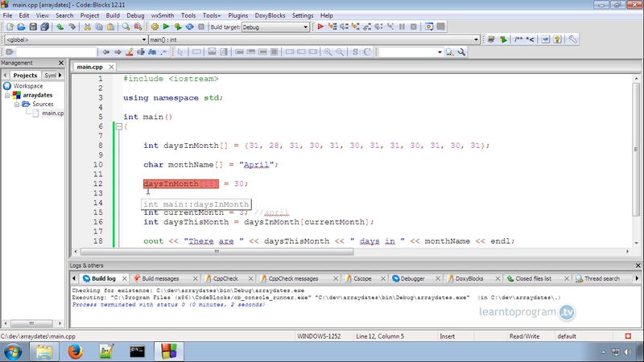Select main.cpp file in project tree
This screenshot has width=644, height=362.
(x=52, y=113)
